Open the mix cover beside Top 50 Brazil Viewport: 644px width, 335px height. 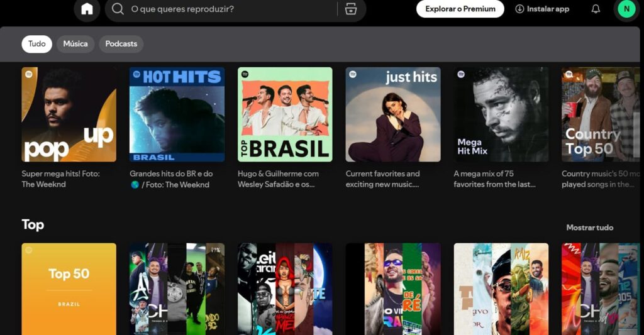tap(177, 289)
